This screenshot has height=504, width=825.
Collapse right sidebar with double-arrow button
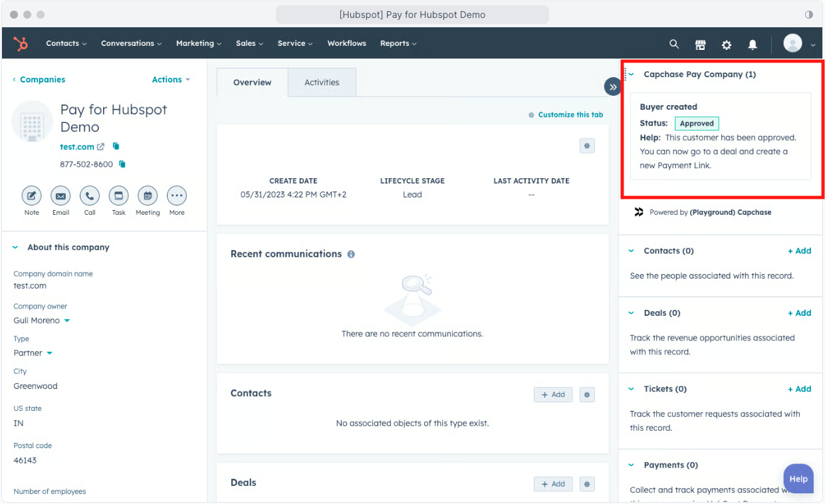[x=612, y=86]
